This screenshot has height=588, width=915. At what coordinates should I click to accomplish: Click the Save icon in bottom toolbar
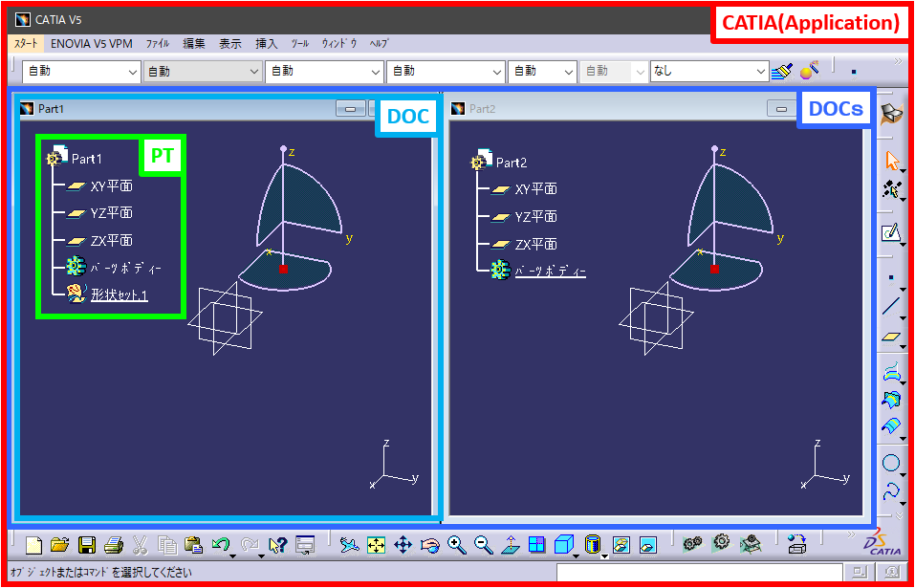pyautogui.click(x=86, y=545)
